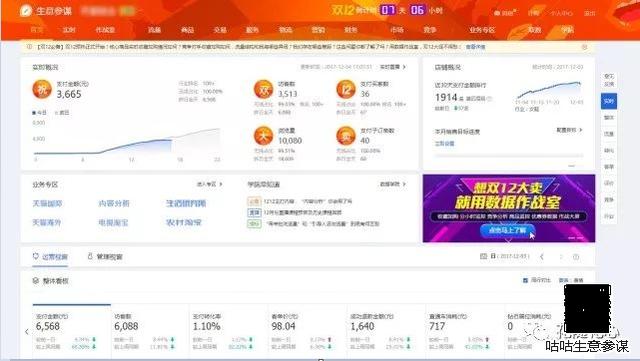
Task: Click the orange 祝 badge beside 支付金额
Action: [x=42, y=89]
